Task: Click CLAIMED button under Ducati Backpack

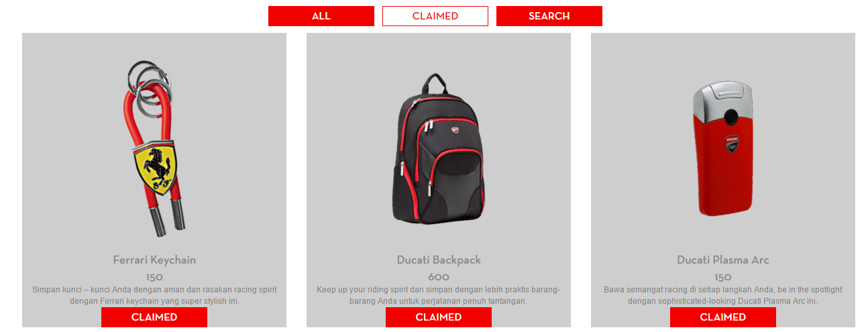Action: click(x=439, y=317)
